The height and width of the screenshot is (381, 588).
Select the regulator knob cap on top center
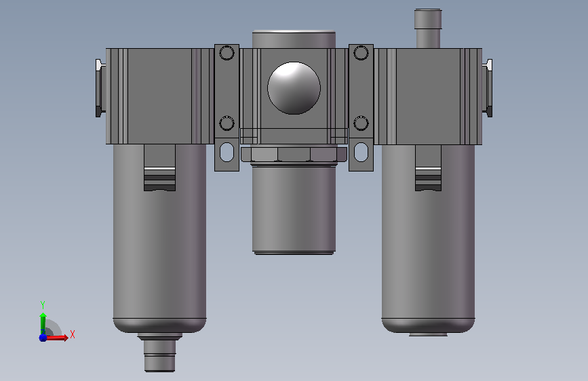(x=294, y=39)
